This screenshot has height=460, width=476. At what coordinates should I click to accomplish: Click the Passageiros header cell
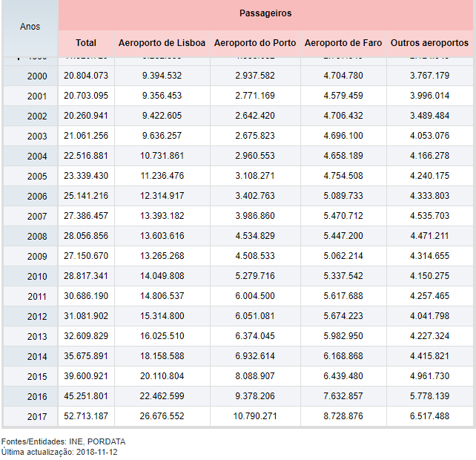point(265,13)
